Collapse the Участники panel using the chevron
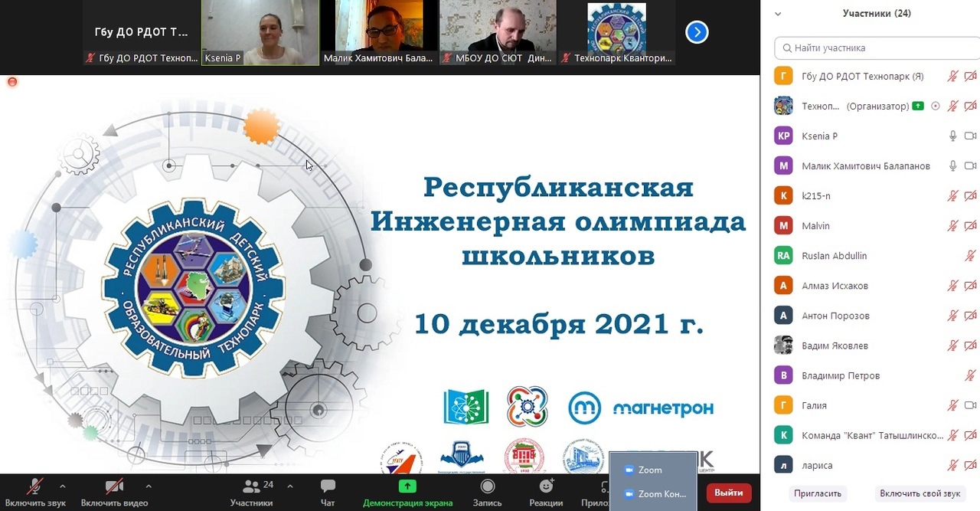The height and width of the screenshot is (511, 980). [778, 14]
